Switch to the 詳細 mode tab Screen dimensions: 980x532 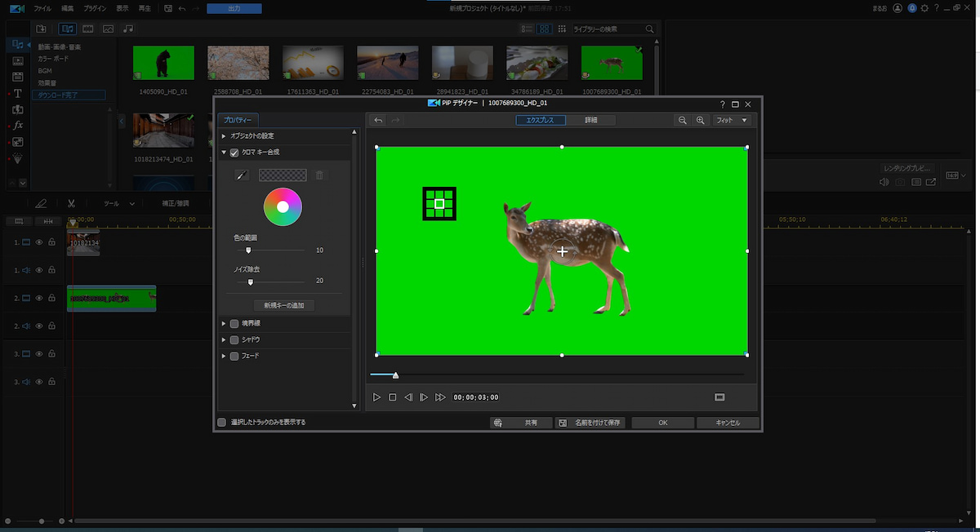(x=591, y=121)
